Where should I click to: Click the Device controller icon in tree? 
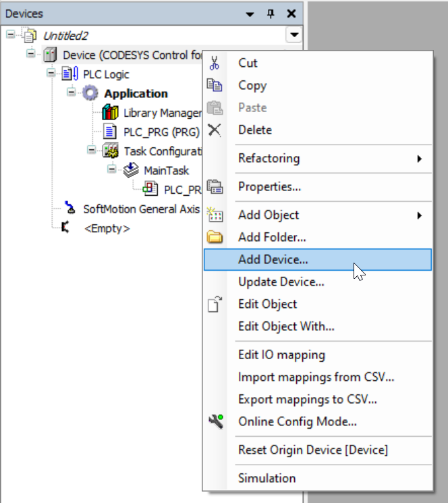tap(50, 55)
